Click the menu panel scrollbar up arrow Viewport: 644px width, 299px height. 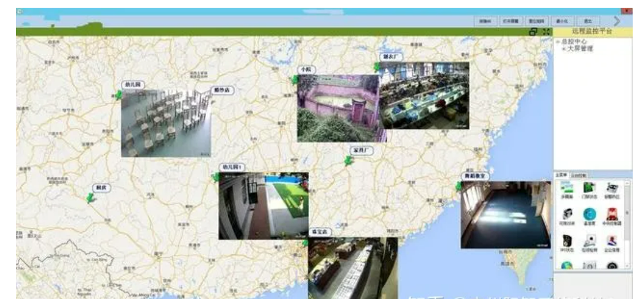tap(627, 183)
